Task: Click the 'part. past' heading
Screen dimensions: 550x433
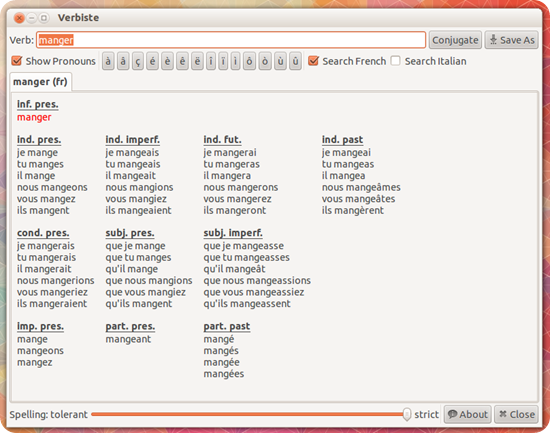Action: pyautogui.click(x=227, y=326)
